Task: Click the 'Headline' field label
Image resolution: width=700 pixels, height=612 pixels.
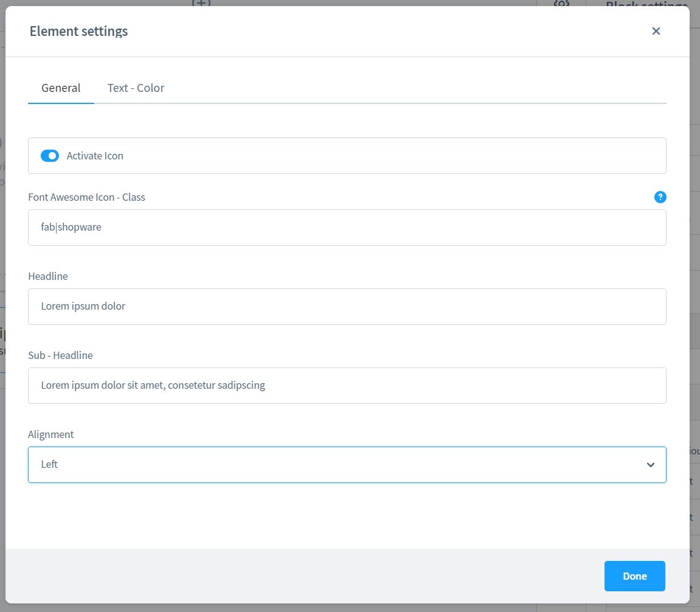Action: point(48,276)
